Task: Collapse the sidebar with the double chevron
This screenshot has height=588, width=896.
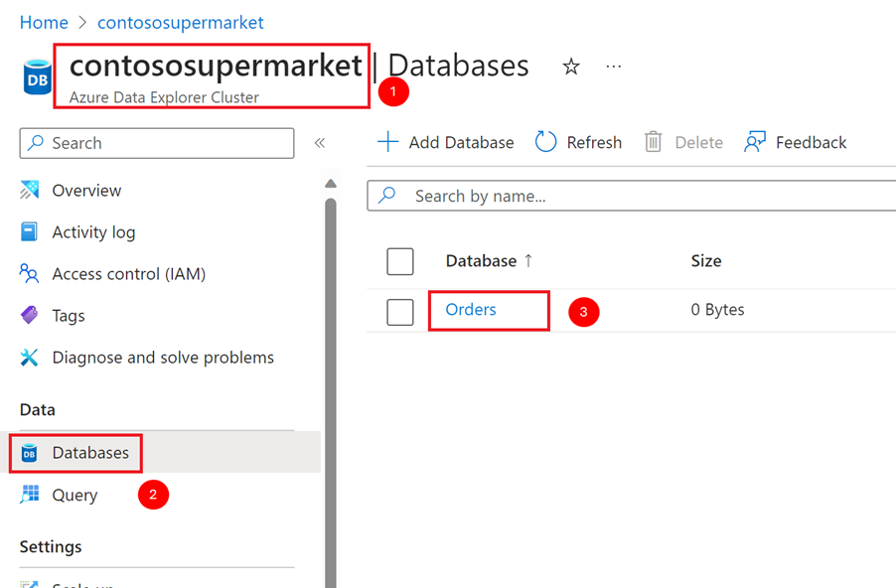Action: pos(320,143)
